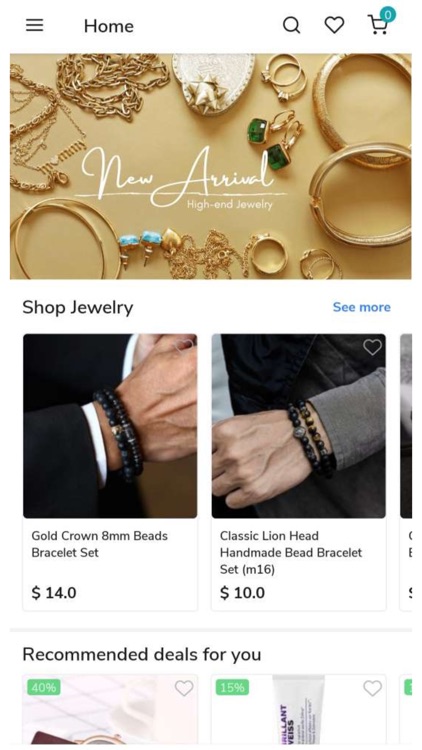Click the cart item count badge
The height and width of the screenshot is (750, 422).
[x=388, y=15]
